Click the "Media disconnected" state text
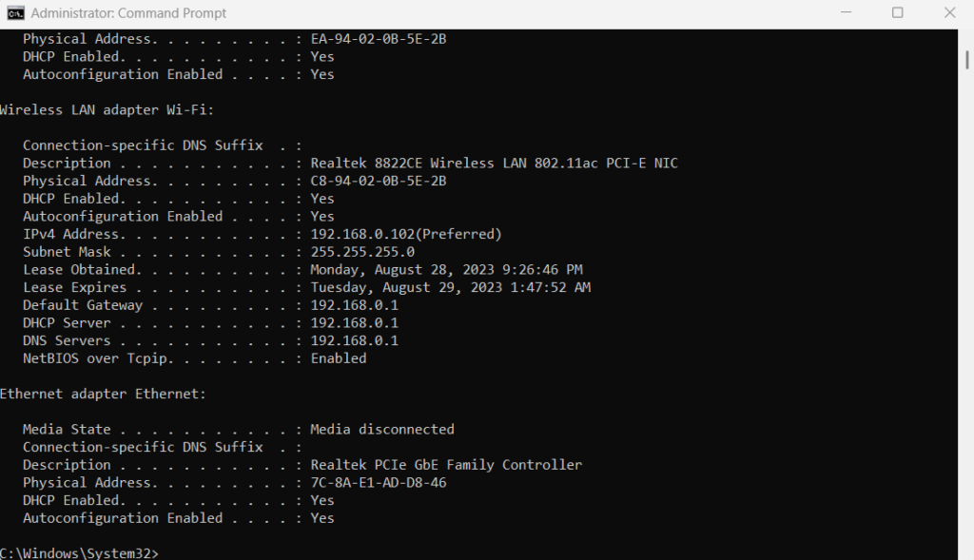Screen dimensions: 974x560 pos(382,429)
